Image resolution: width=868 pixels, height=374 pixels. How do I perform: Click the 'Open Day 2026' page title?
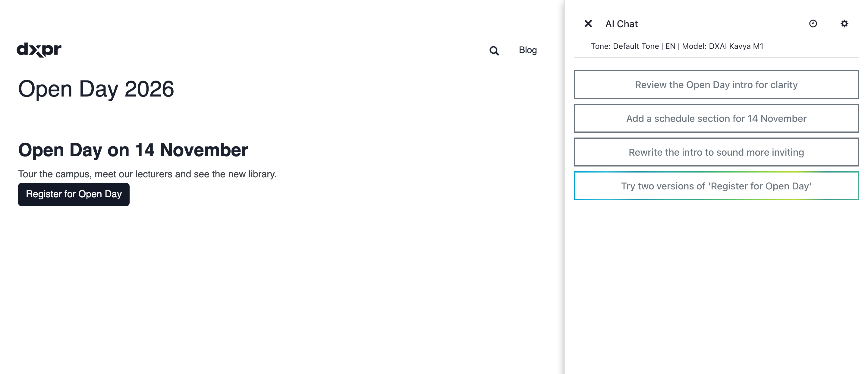point(96,89)
